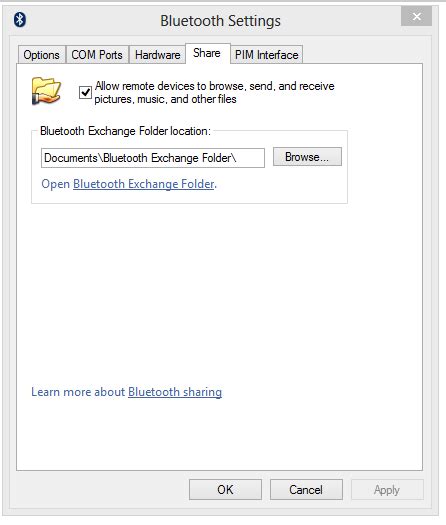Confirm with the OK button
Viewport: 446px width, 525px height.
(225, 490)
